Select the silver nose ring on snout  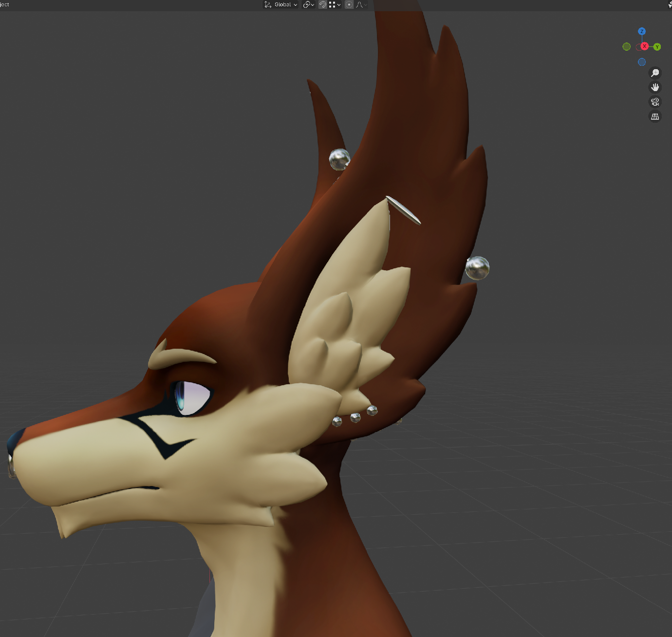click(x=11, y=466)
